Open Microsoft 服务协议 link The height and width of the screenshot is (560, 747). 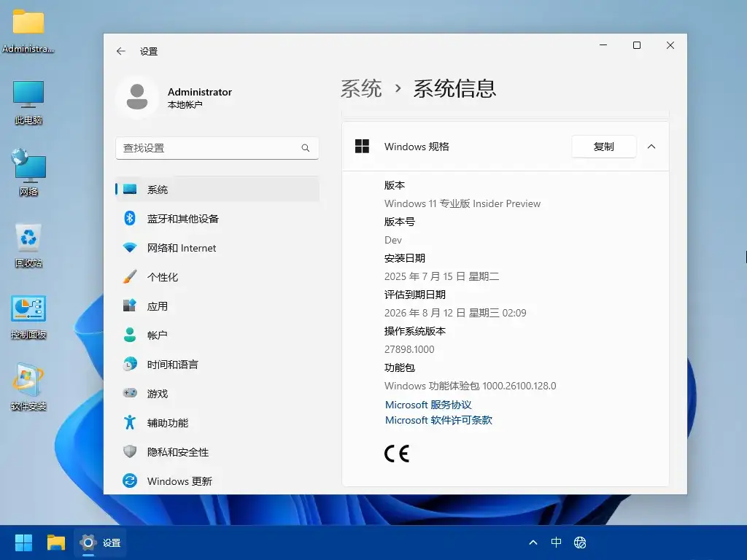[428, 405]
